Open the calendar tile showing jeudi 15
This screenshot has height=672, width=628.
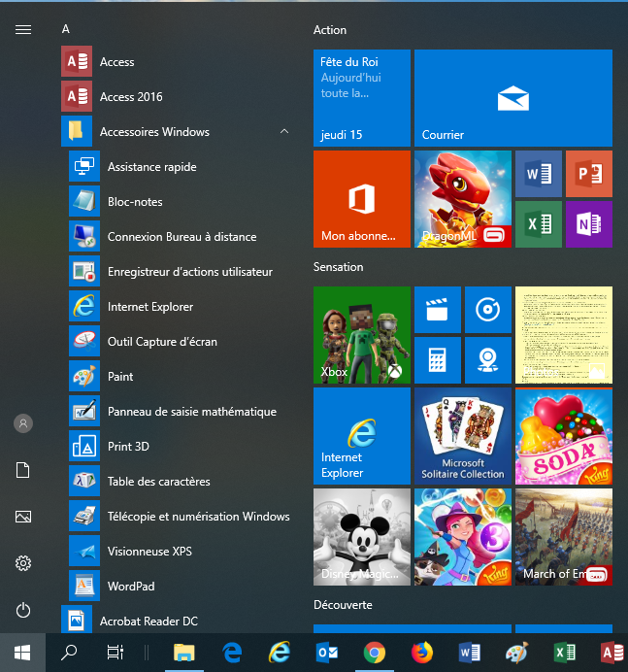coord(362,98)
